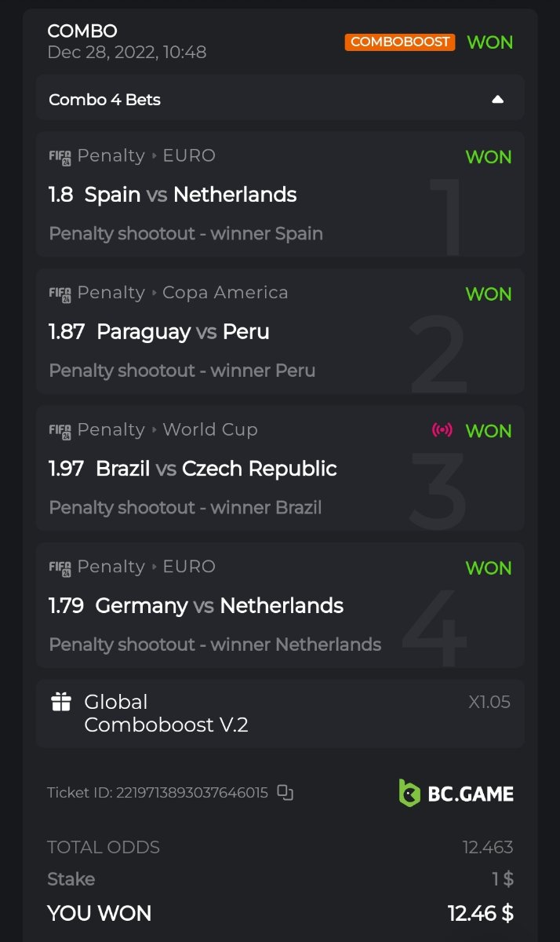Click Global Comboboost V.2 row
Image resolution: width=560 pixels, height=942 pixels.
pos(166,713)
